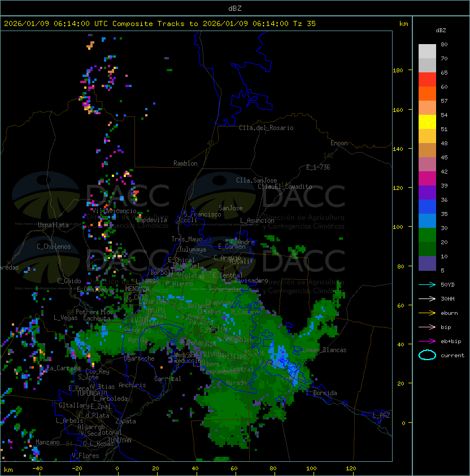Viewport: 470px width, 476px height.
Task: Click the 'Divisadero' label on map
Action: (251, 280)
